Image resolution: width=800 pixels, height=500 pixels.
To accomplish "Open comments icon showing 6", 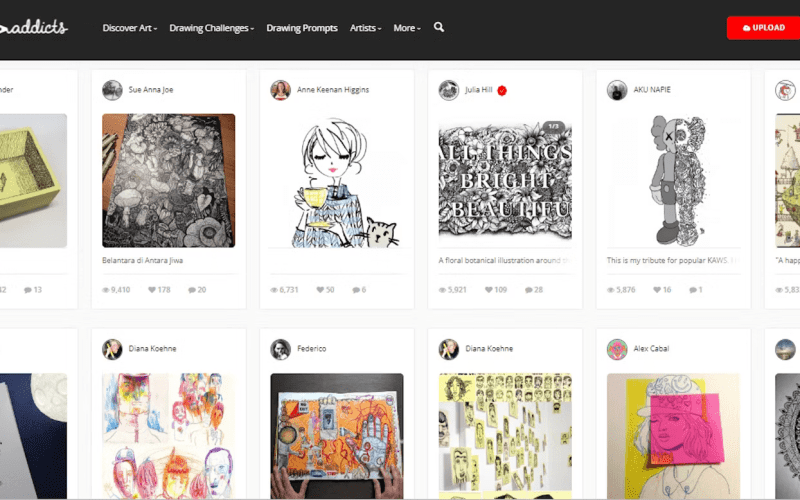I will click(356, 290).
